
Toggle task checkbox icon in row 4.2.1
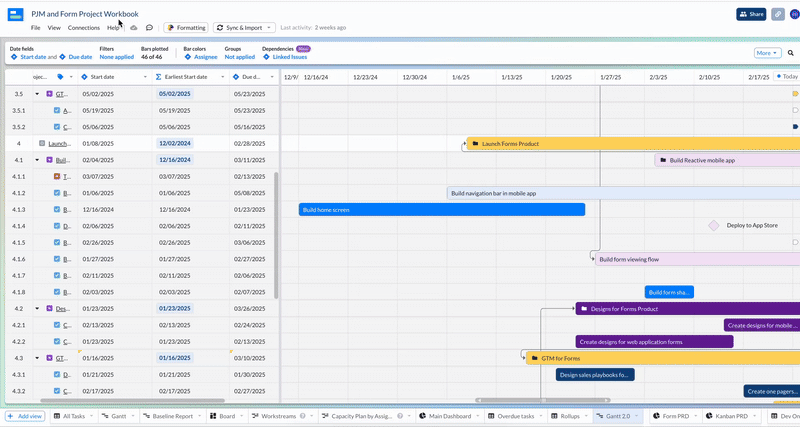pos(57,325)
